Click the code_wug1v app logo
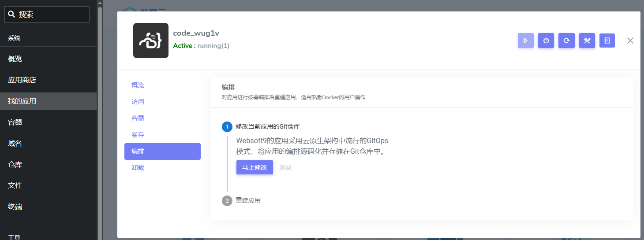Screen dimensions: 644x240 [x=151, y=41]
